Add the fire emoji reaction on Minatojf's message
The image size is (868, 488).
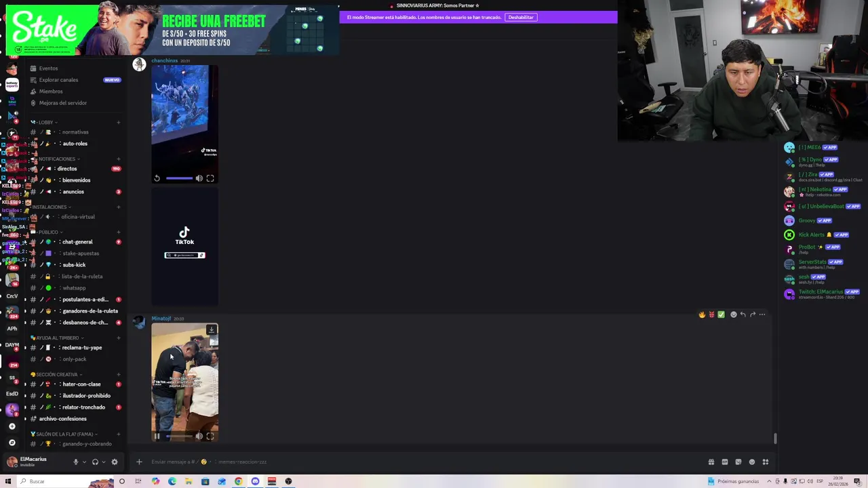702,314
